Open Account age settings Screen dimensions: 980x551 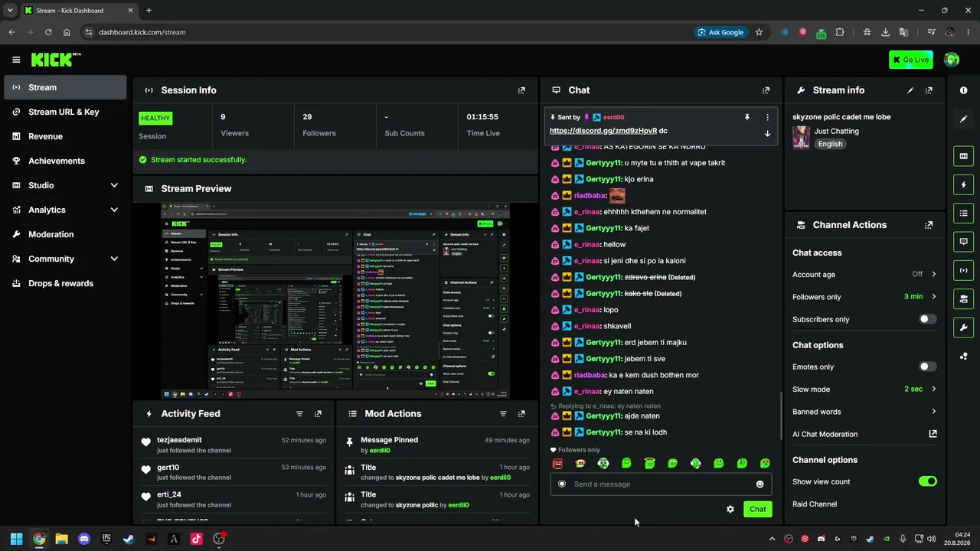pos(864,274)
